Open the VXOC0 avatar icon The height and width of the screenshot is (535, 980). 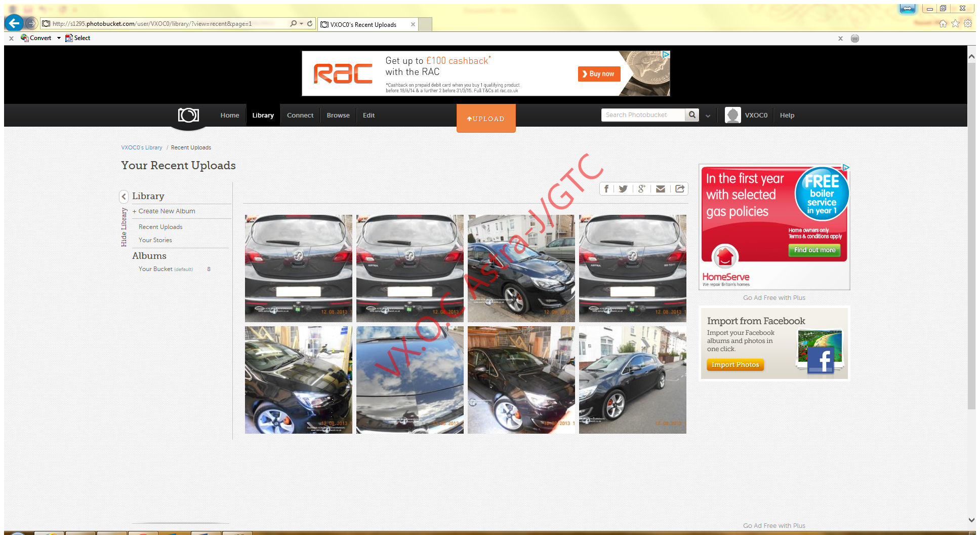pyautogui.click(x=732, y=115)
